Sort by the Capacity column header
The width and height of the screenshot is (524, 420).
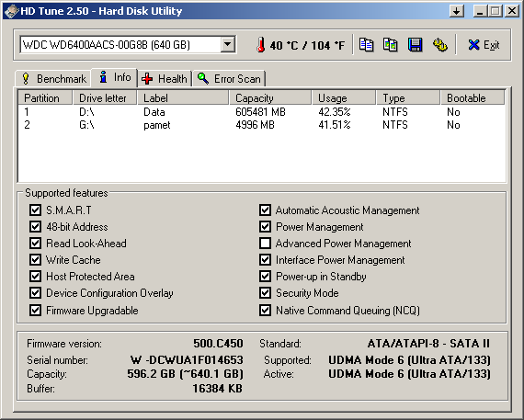click(270, 98)
